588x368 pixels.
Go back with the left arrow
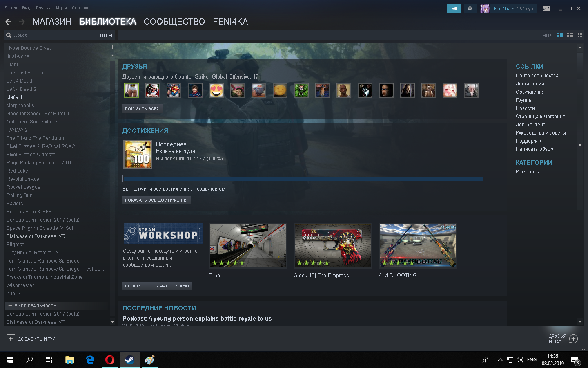pyautogui.click(x=8, y=22)
